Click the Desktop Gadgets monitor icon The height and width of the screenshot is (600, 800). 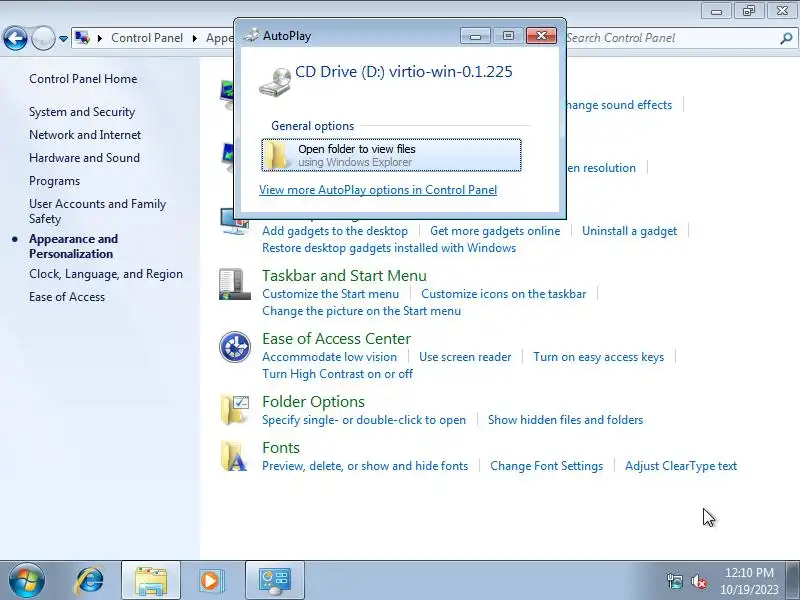point(234,223)
